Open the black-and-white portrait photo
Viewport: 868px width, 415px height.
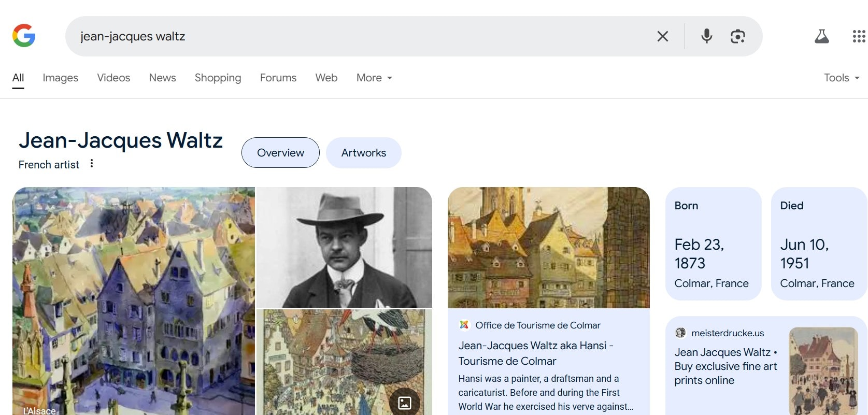[345, 248]
